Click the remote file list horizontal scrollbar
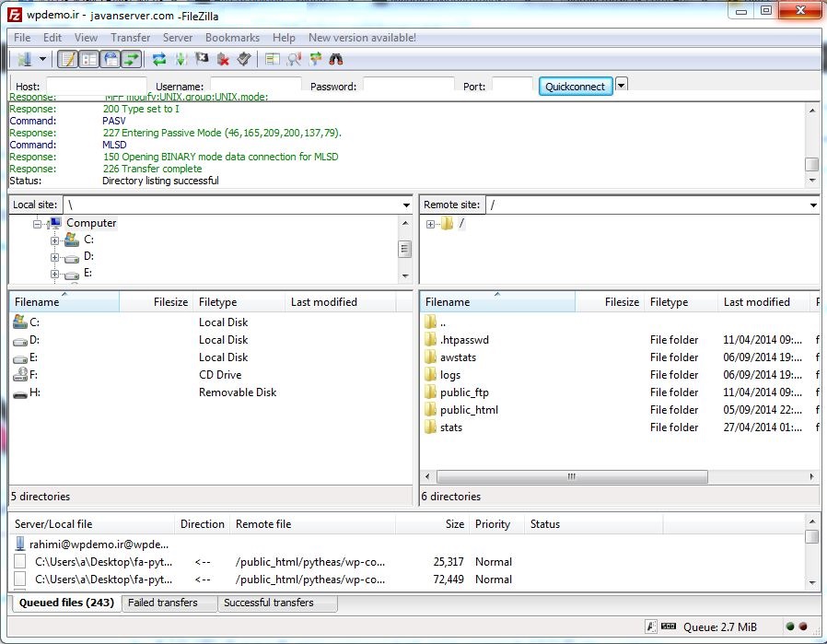The width and height of the screenshot is (827, 644). click(x=571, y=477)
